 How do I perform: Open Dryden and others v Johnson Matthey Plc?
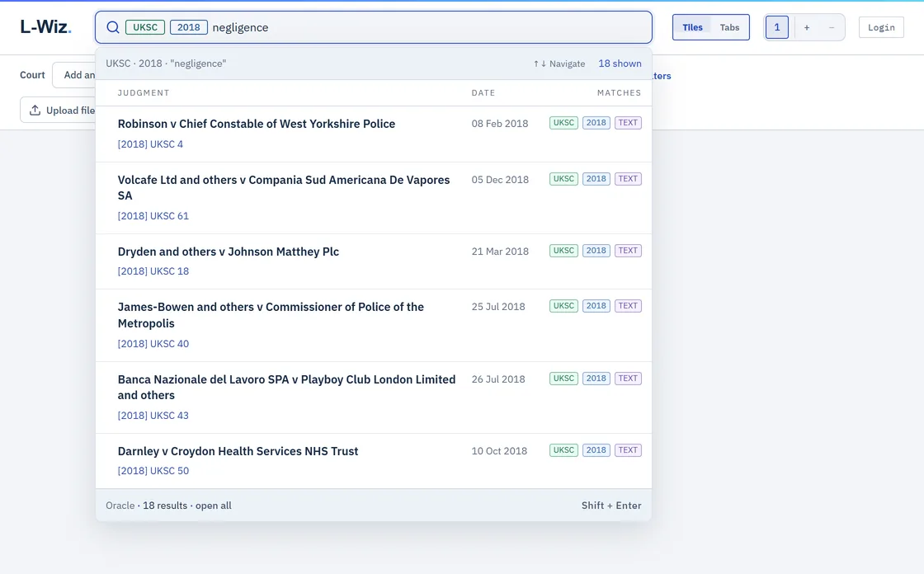pos(228,252)
